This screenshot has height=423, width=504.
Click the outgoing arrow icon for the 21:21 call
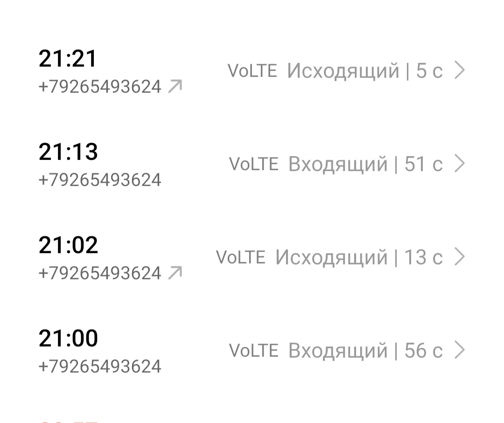[175, 86]
